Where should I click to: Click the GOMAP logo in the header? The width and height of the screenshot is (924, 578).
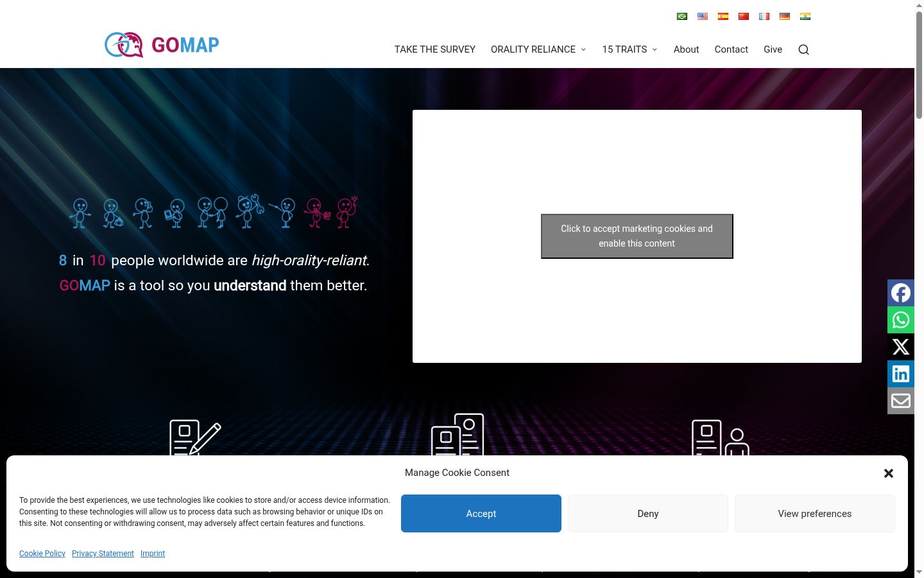(162, 45)
